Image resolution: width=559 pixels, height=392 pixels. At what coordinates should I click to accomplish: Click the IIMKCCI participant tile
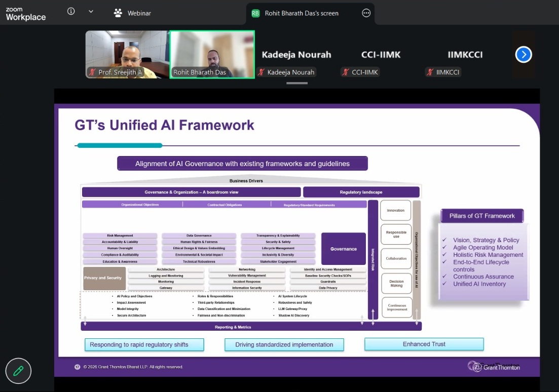[465, 54]
